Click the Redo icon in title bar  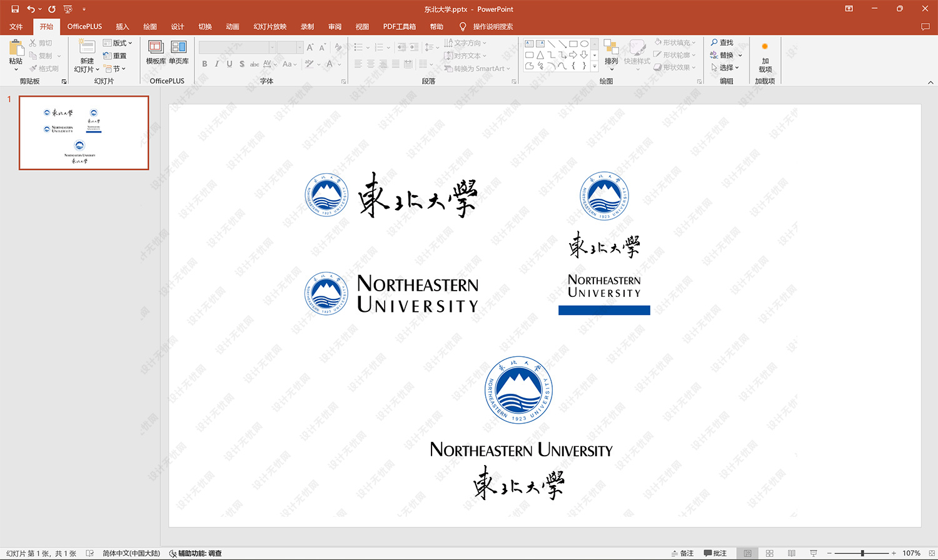coord(52,9)
